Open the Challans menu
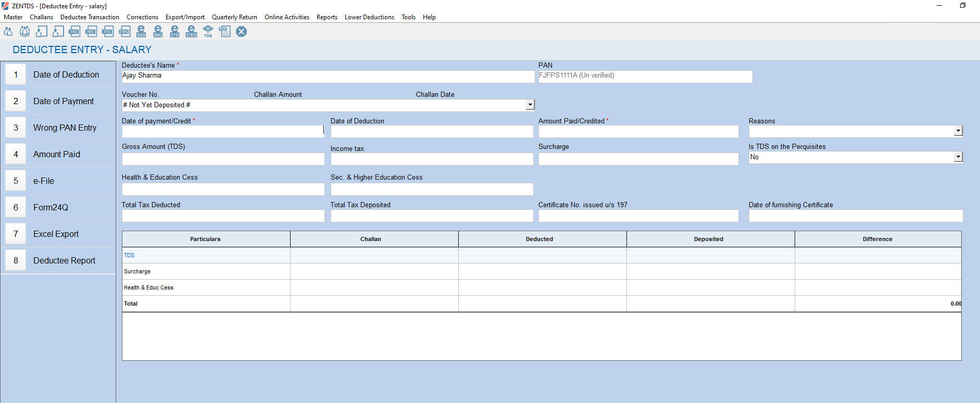Screen dimensions: 980x403 pos(41,17)
